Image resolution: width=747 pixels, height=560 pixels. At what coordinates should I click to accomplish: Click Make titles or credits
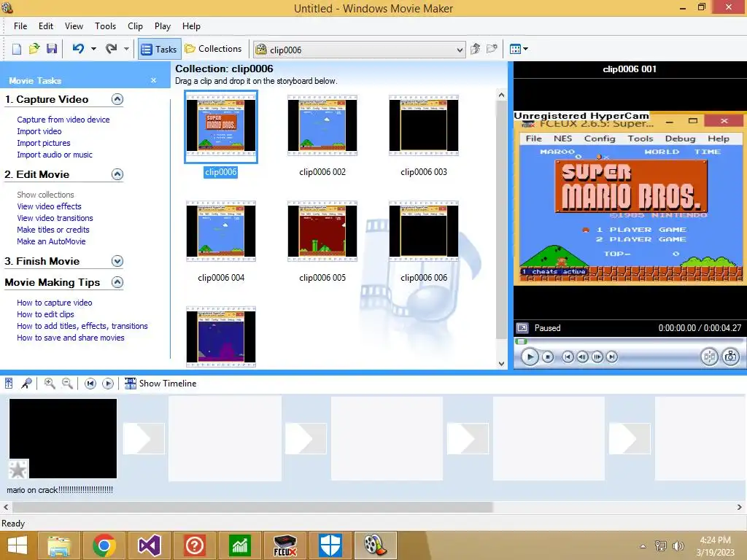[53, 230]
